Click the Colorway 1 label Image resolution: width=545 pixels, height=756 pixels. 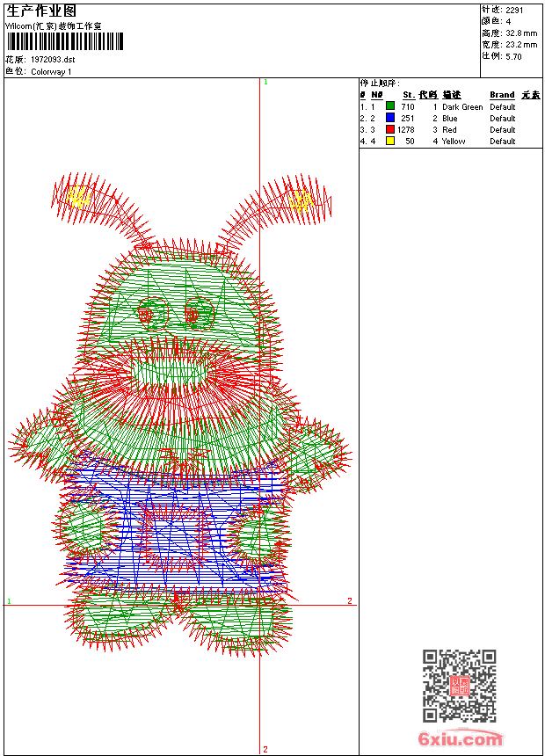click(51, 72)
